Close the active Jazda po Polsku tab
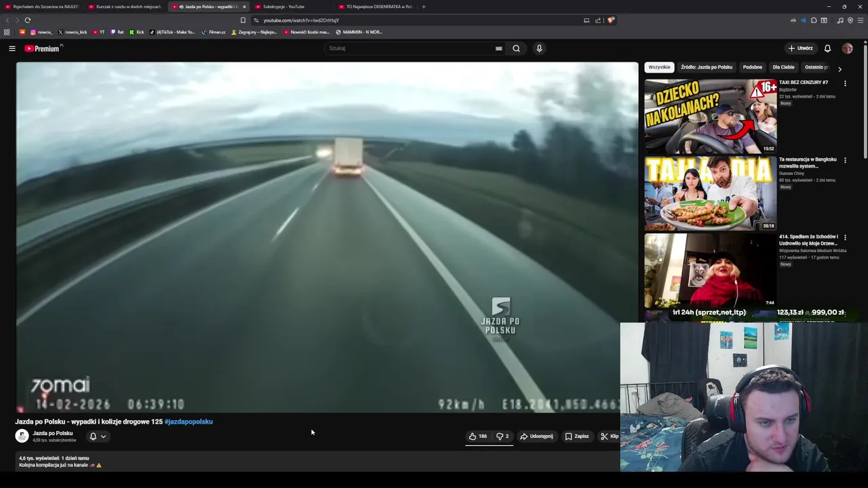This screenshot has width=868, height=488. (245, 7)
